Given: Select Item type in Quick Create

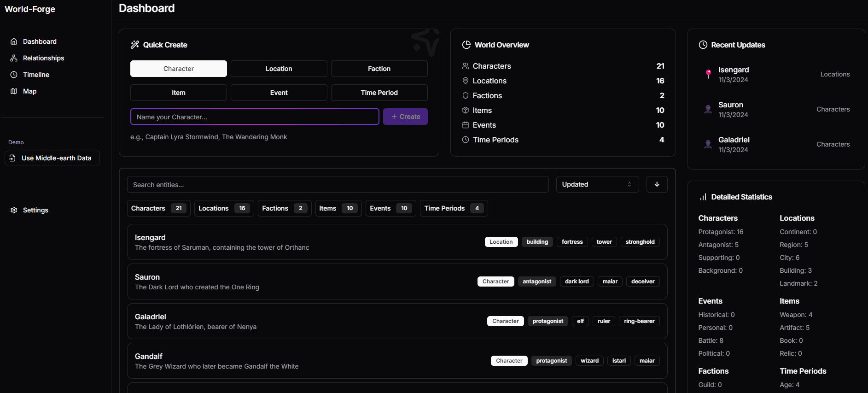Looking at the screenshot, I should pos(179,93).
